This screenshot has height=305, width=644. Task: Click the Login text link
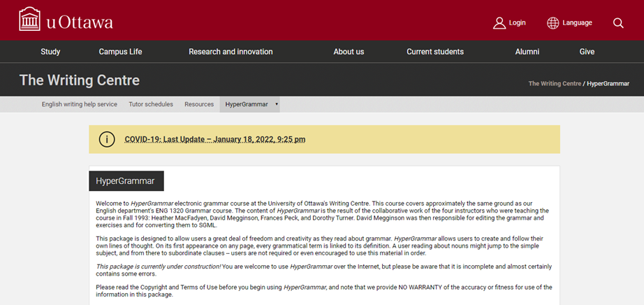pyautogui.click(x=517, y=23)
